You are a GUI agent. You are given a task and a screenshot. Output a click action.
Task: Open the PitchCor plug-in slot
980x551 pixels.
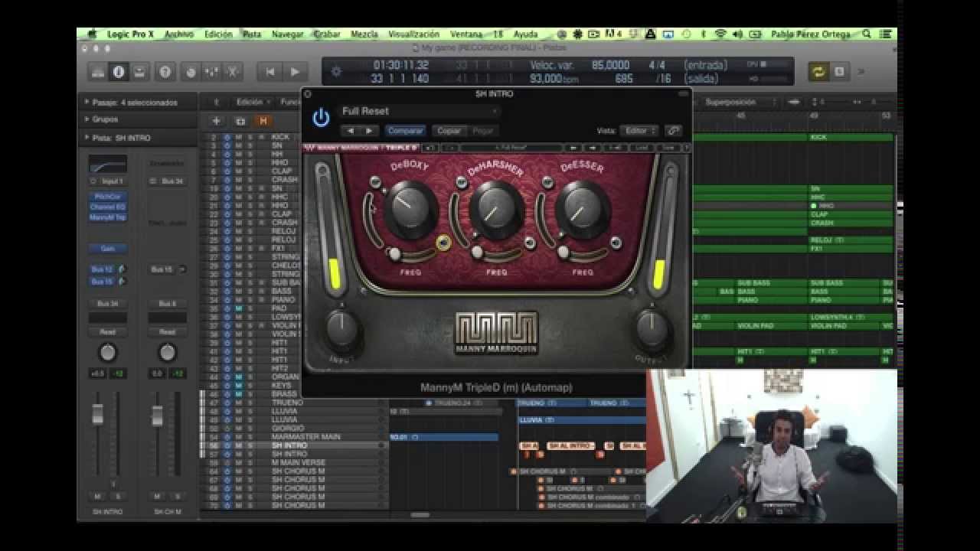[107, 197]
